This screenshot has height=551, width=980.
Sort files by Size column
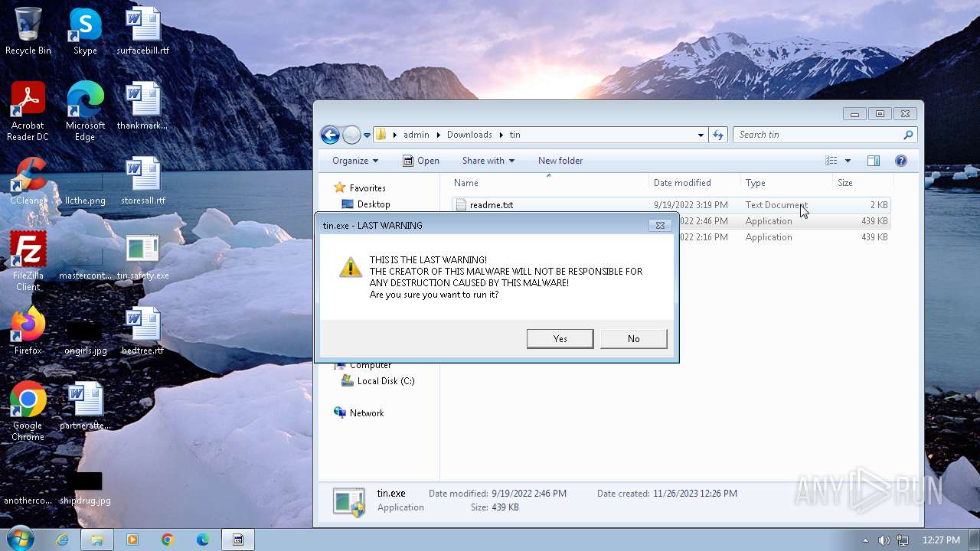pos(862,183)
